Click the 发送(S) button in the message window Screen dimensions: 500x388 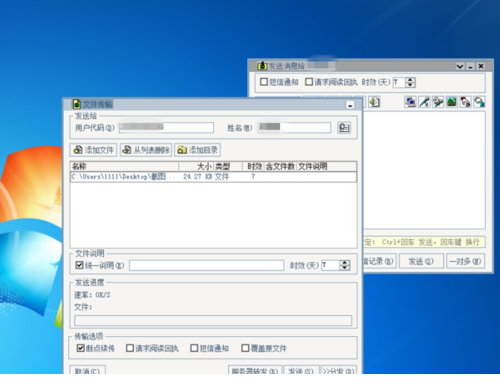(421, 261)
